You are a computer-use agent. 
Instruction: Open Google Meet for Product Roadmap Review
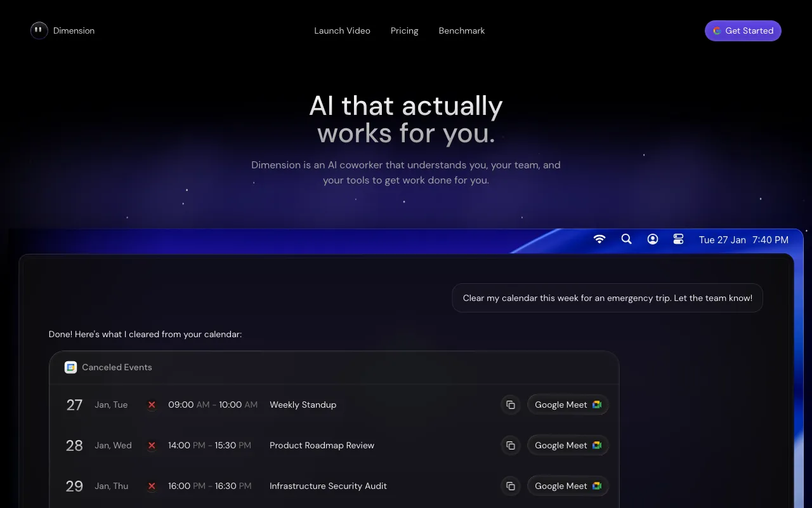tap(568, 445)
